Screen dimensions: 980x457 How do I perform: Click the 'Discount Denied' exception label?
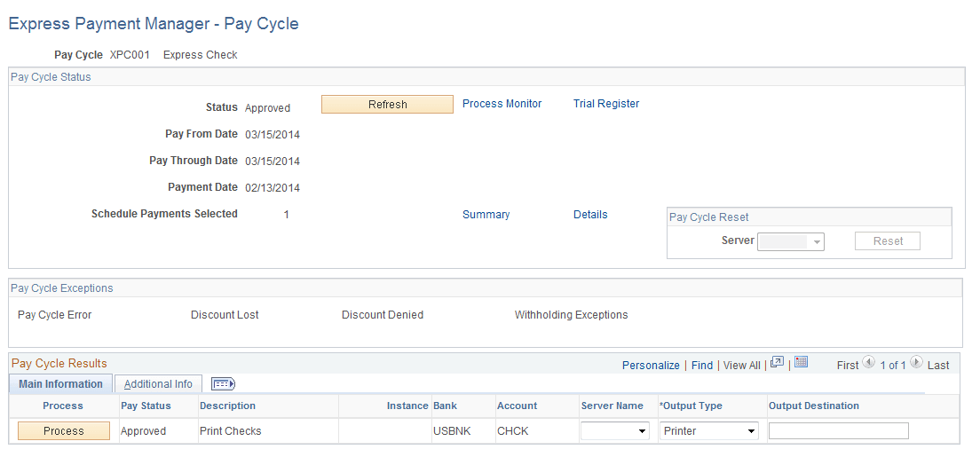click(x=383, y=315)
